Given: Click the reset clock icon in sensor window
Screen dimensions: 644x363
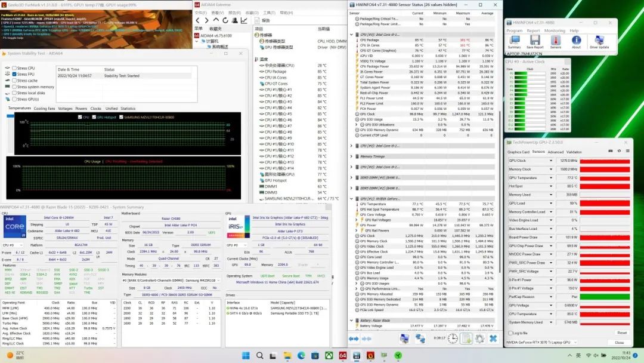Looking at the screenshot, I should click(x=453, y=339).
